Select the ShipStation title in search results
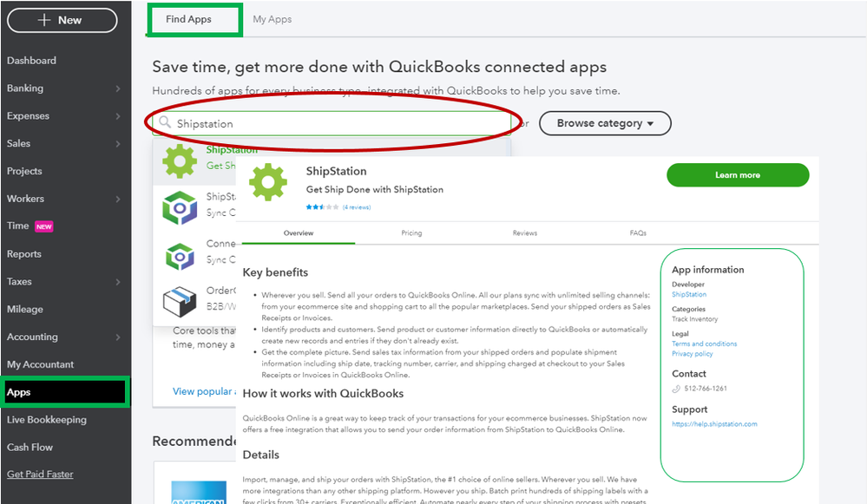867x504 pixels. [x=232, y=150]
